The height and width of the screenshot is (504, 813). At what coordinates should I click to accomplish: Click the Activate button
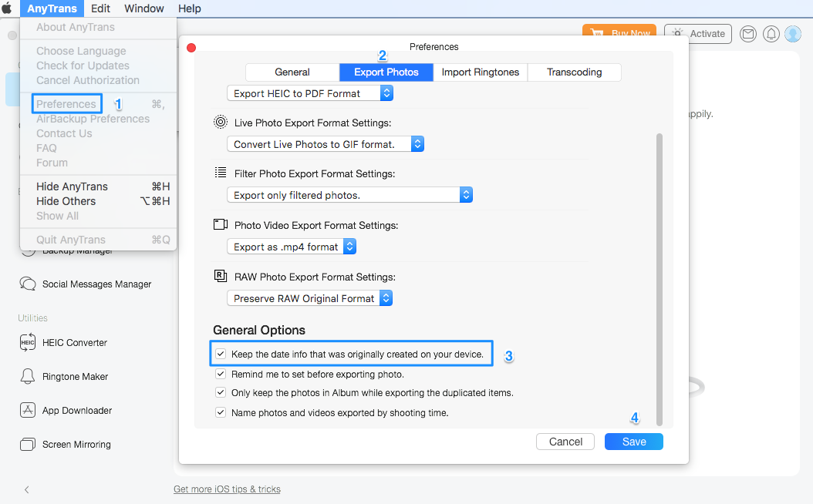698,34
